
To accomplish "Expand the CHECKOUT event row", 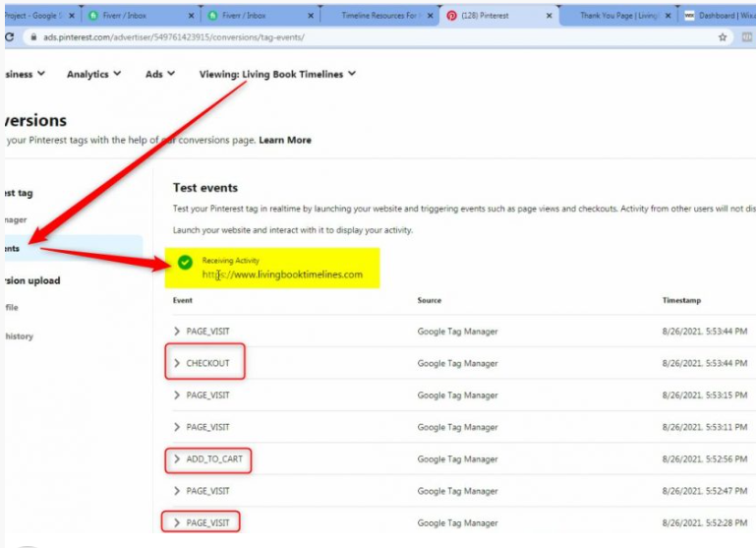I will click(x=177, y=363).
